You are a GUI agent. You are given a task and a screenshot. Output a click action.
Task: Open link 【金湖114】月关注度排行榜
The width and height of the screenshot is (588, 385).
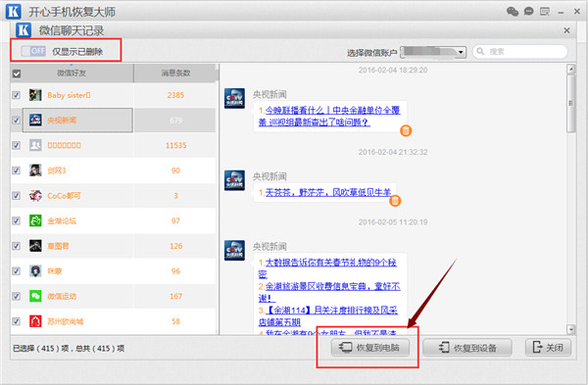click(327, 316)
